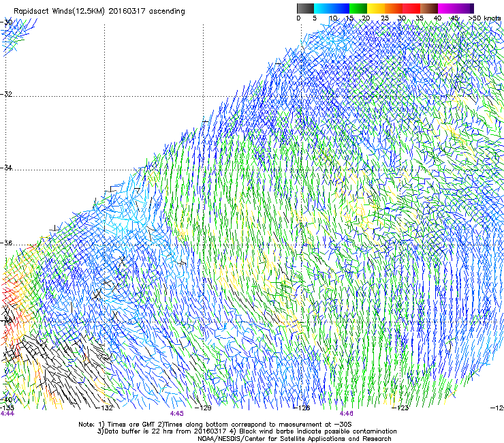504x443 pixels.
Task: Click the blue 10–15 knots color segment
Action: (341, 8)
